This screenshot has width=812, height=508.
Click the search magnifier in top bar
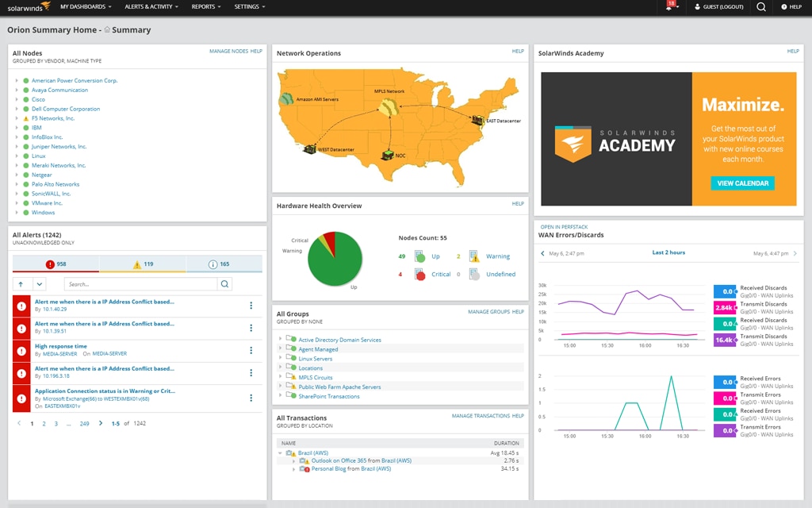[761, 6]
